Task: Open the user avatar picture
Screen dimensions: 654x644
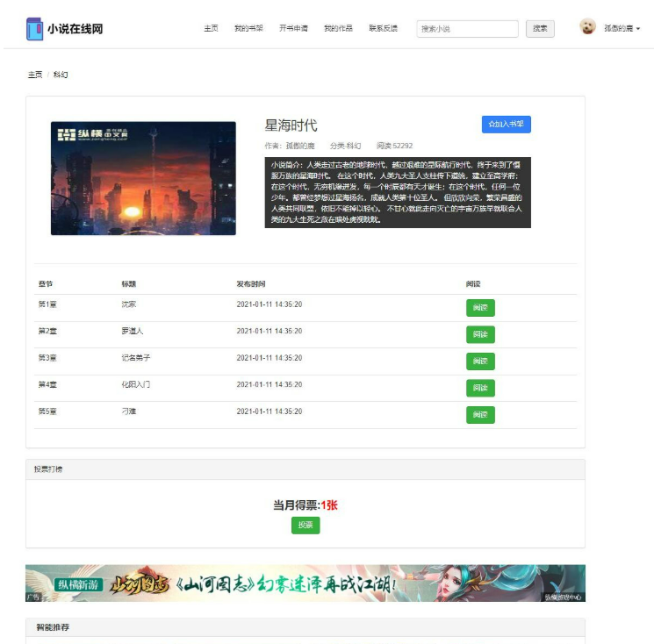Action: (x=587, y=26)
